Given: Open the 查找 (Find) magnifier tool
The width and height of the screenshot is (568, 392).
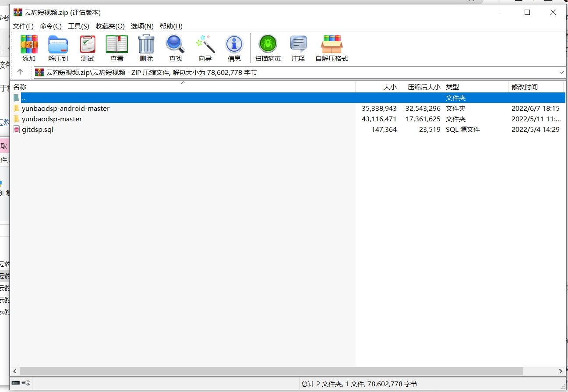Looking at the screenshot, I should pyautogui.click(x=175, y=45).
